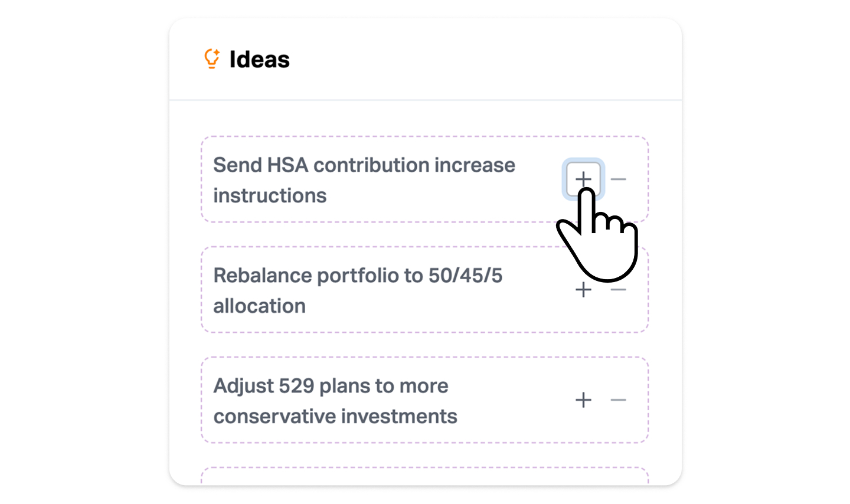Open the partially visible fourth idea card

click(x=425, y=476)
